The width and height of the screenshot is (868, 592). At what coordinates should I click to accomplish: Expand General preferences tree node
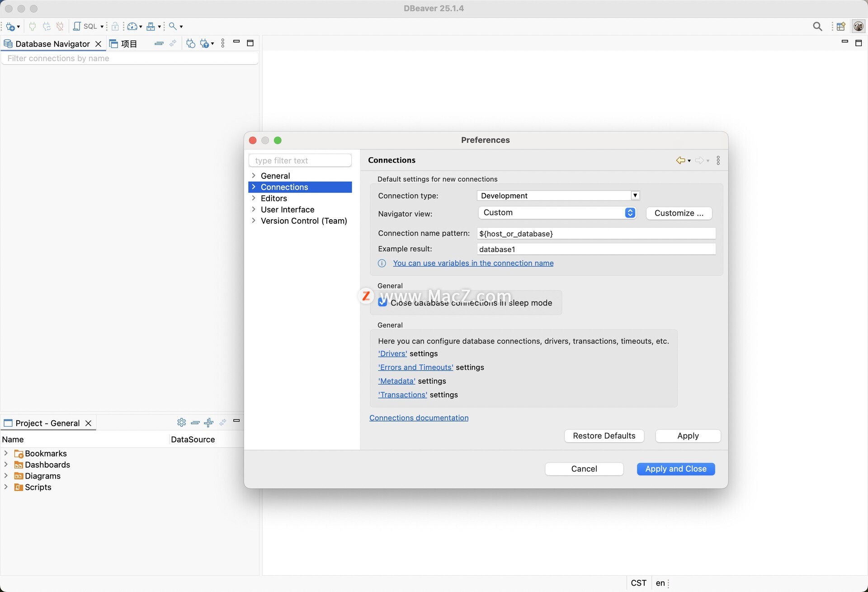254,175
